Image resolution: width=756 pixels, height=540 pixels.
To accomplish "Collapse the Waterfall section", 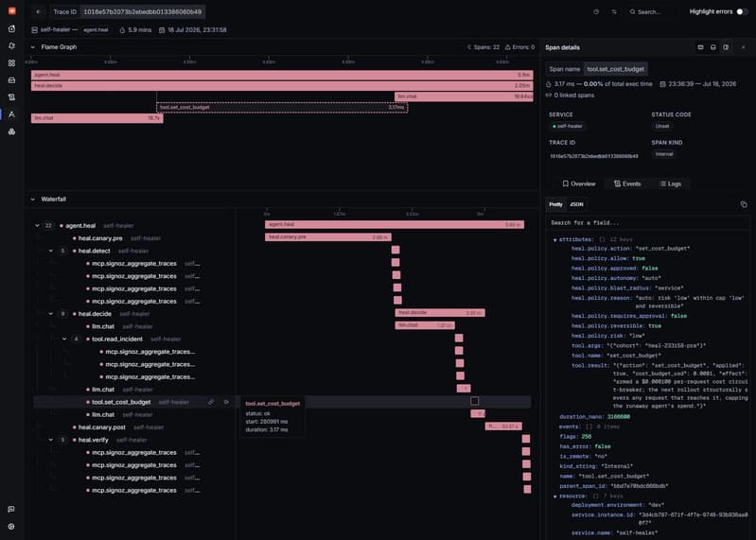I will coord(33,199).
